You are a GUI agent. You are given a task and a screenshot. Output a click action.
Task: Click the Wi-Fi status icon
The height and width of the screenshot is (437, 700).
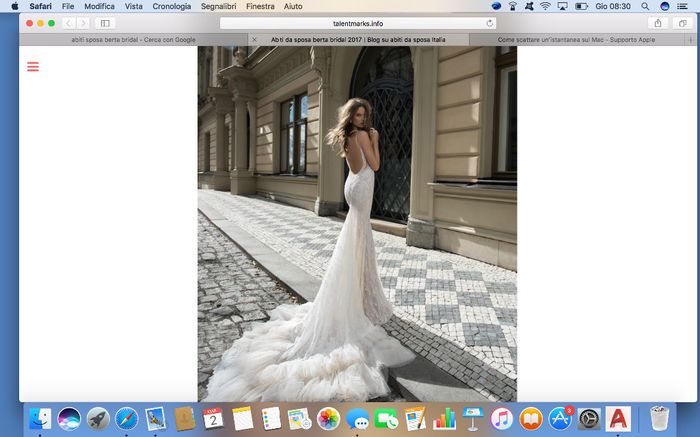pos(546,6)
